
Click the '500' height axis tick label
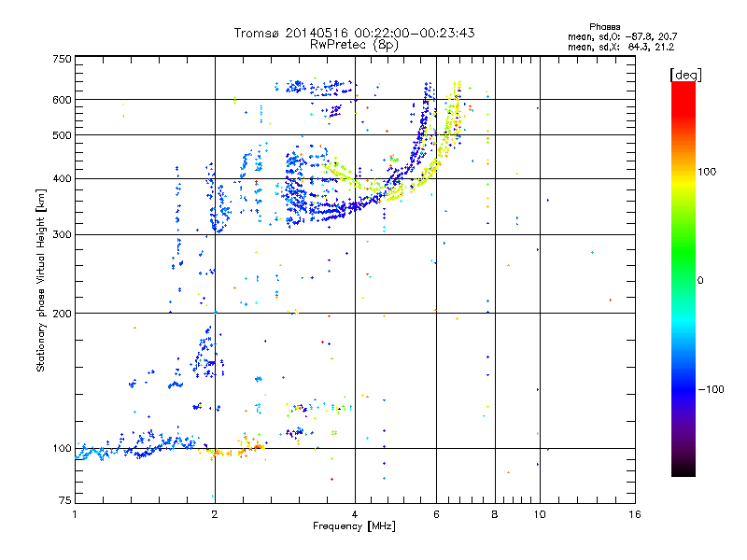tap(62, 135)
